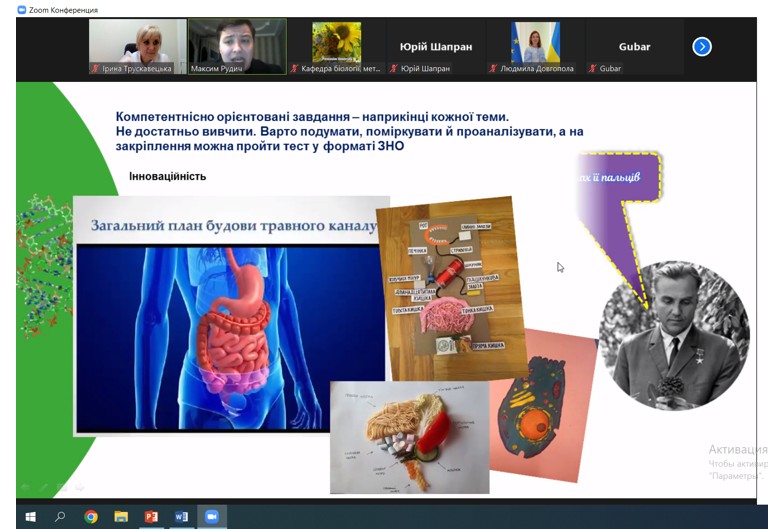Click muted mic icon beside Юрій Шапран label

pyautogui.click(x=394, y=69)
